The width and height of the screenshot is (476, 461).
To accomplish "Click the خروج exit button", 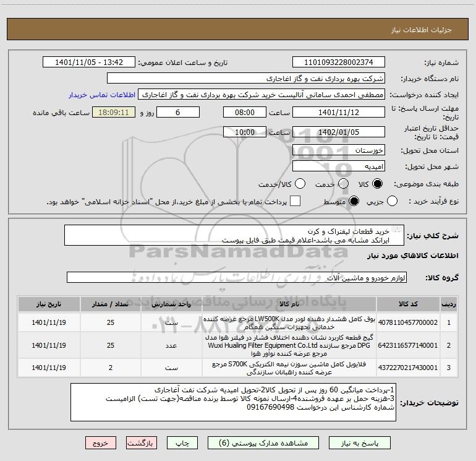I will pyautogui.click(x=101, y=443).
